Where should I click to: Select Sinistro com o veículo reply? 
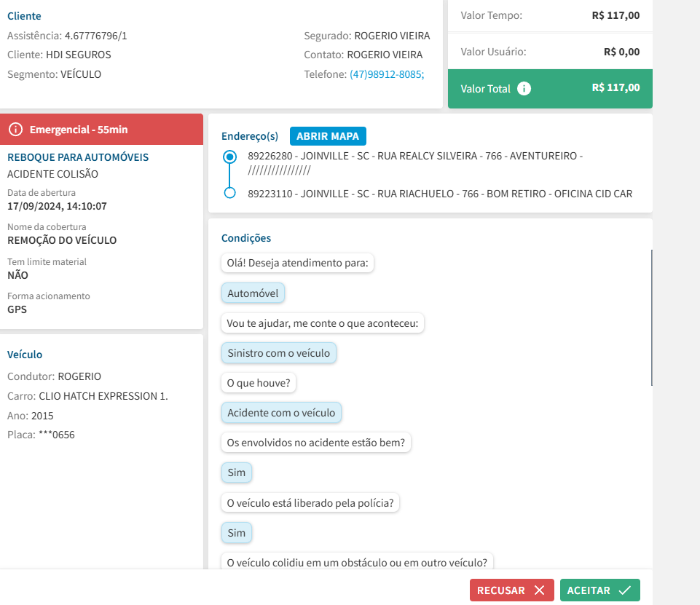(279, 353)
